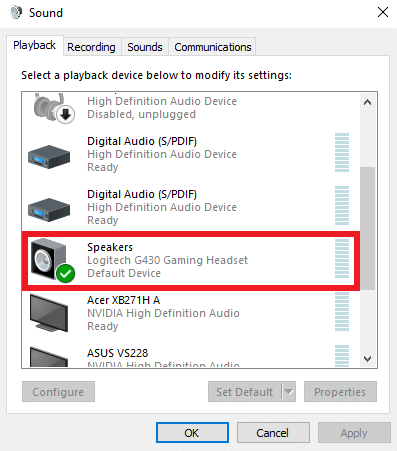Viewport: 397px width, 451px height.
Task: Open the Sounds tab
Action: pos(145,47)
